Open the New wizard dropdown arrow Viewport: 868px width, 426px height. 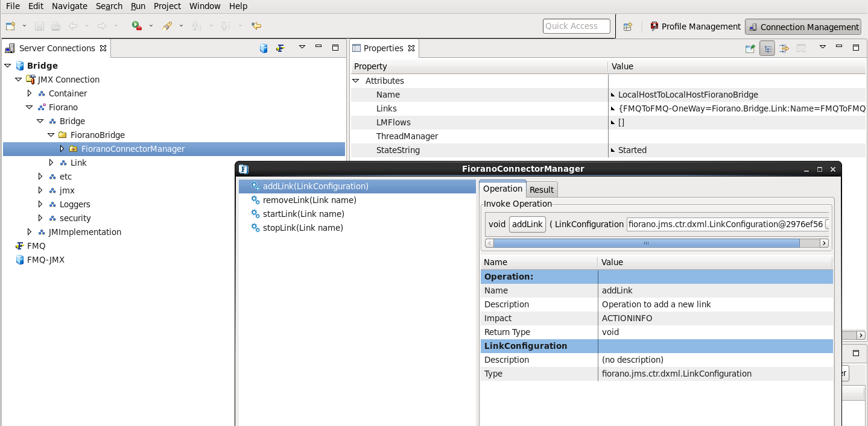(24, 26)
